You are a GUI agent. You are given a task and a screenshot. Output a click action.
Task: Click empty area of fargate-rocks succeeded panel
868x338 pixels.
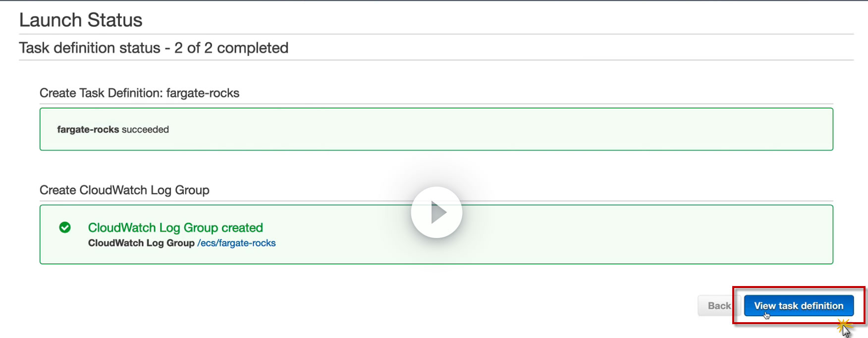pyautogui.click(x=495, y=130)
